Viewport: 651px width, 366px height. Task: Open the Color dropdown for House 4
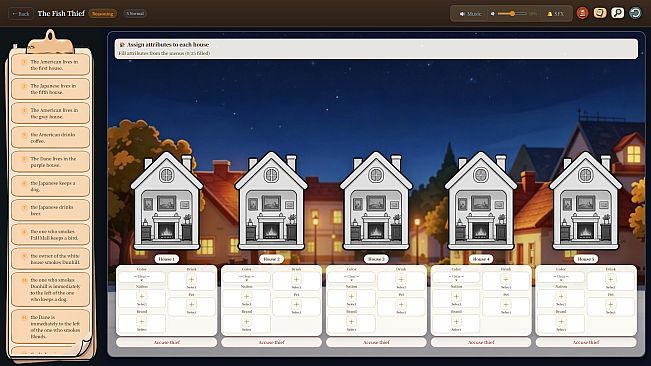tap(456, 277)
